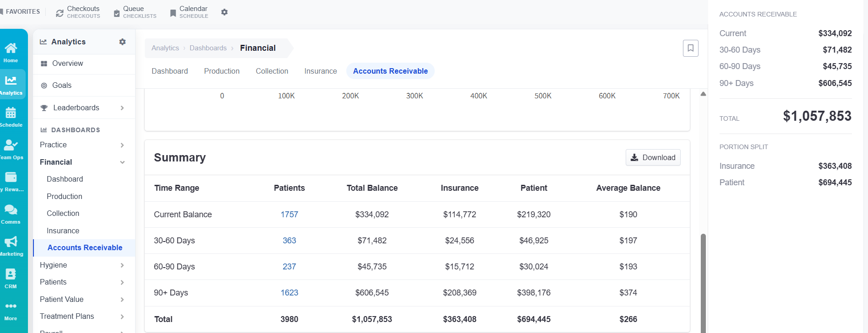
Task: Click the Favorites bar settings gear
Action: point(224,12)
